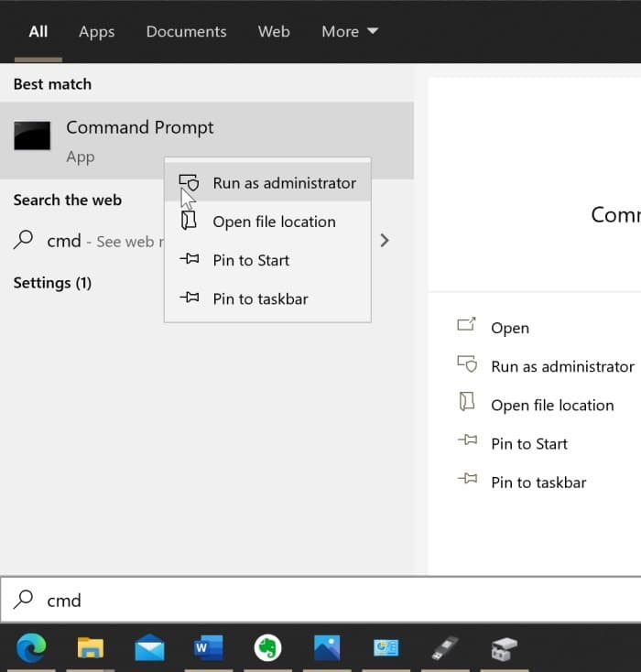The width and height of the screenshot is (641, 672).
Task: Click the pin icon beside context menu Pin to taskbar
Action: point(189,297)
